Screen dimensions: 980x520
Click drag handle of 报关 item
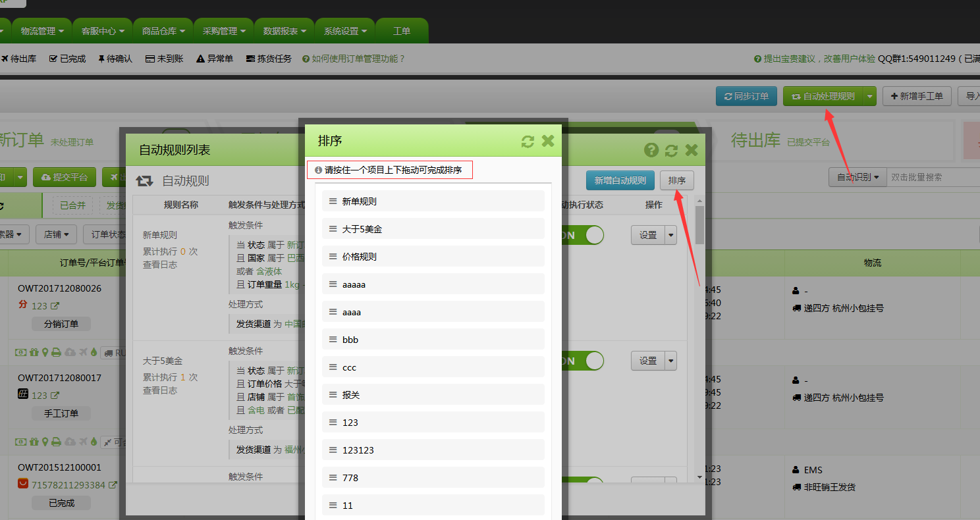point(333,395)
